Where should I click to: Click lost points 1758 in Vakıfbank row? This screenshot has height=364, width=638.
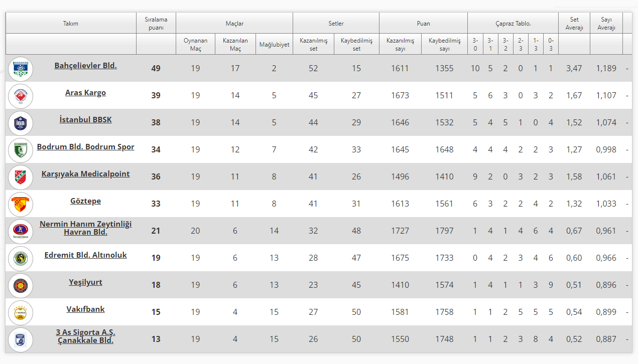point(444,312)
